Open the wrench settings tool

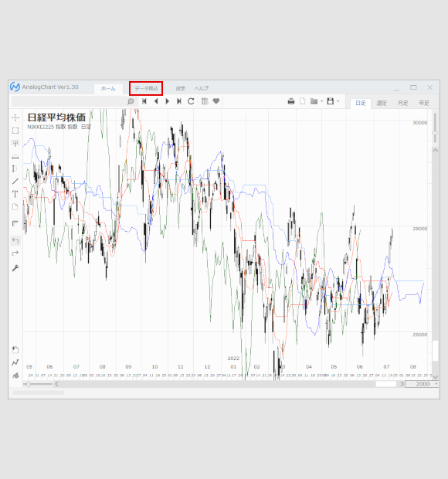click(15, 268)
